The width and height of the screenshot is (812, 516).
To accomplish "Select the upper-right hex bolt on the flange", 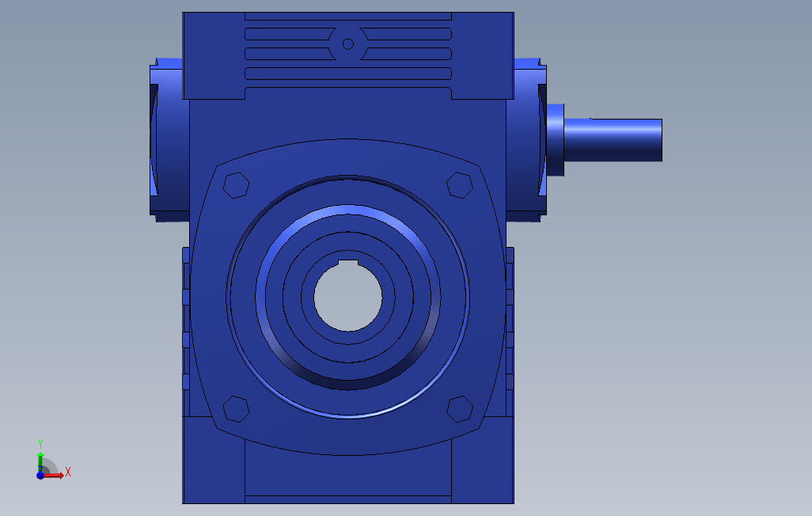I will coord(460,185).
